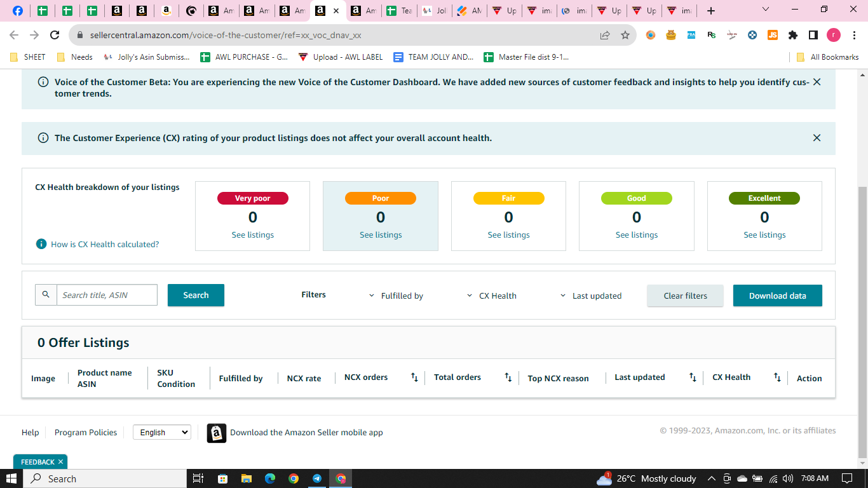This screenshot has height=488, width=868.
Task: Open SHEET bookmark folder
Action: coord(28,57)
